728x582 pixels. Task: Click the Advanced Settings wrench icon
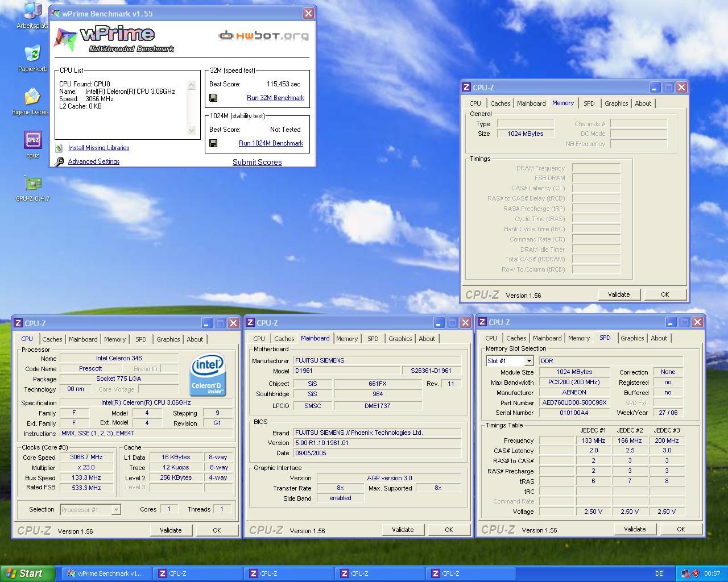click(x=59, y=162)
